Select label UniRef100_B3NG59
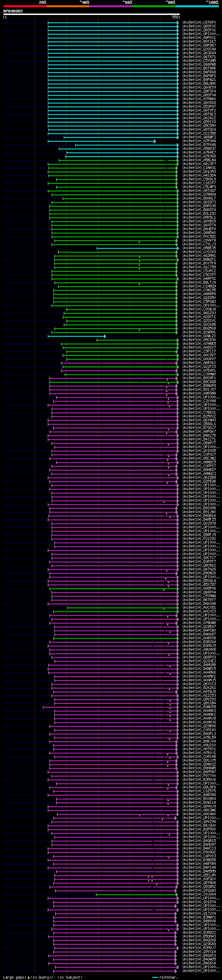 199,707
